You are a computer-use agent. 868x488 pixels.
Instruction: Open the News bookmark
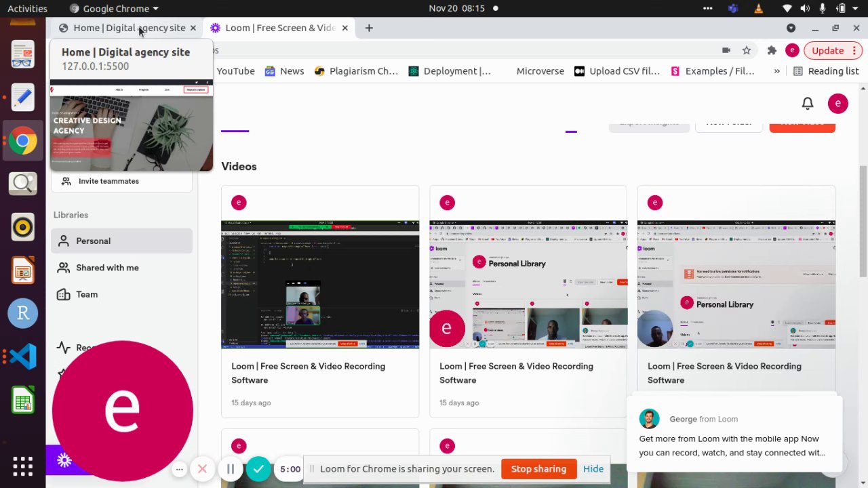pos(284,71)
